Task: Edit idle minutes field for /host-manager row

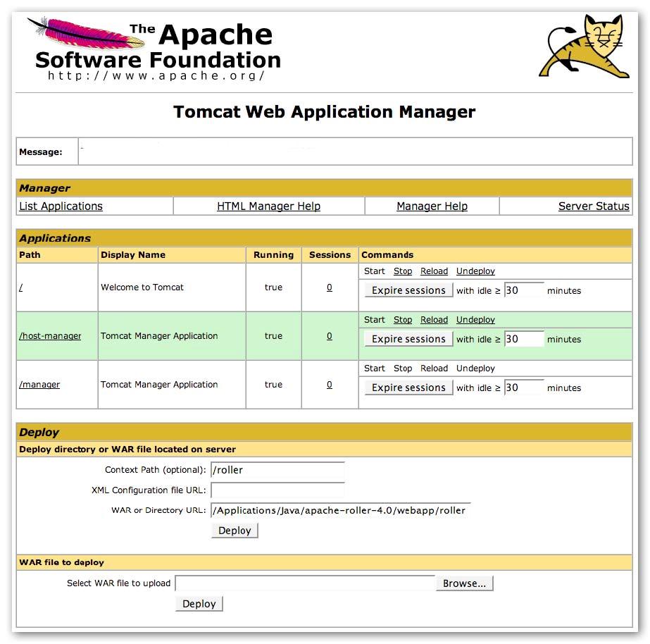Action: point(524,339)
